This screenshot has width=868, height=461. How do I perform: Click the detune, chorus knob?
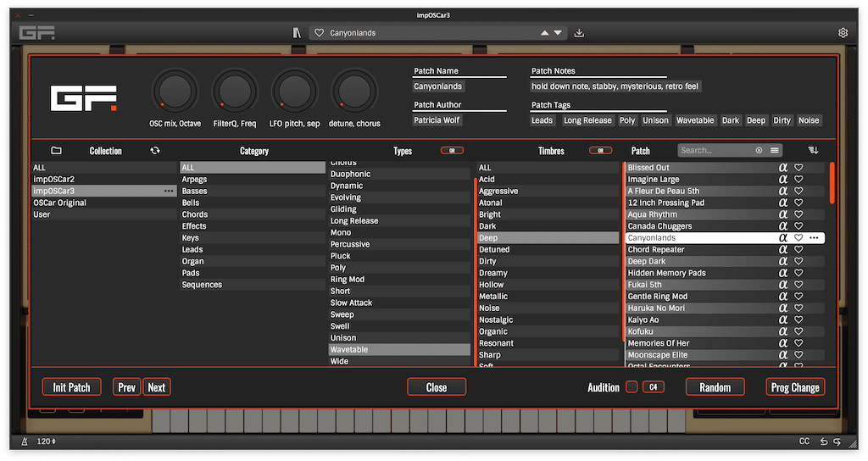pyautogui.click(x=354, y=92)
